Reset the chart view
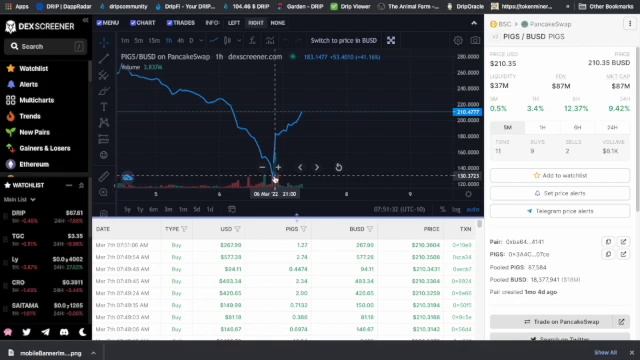Viewport: 640px width, 360px height. coord(338,167)
